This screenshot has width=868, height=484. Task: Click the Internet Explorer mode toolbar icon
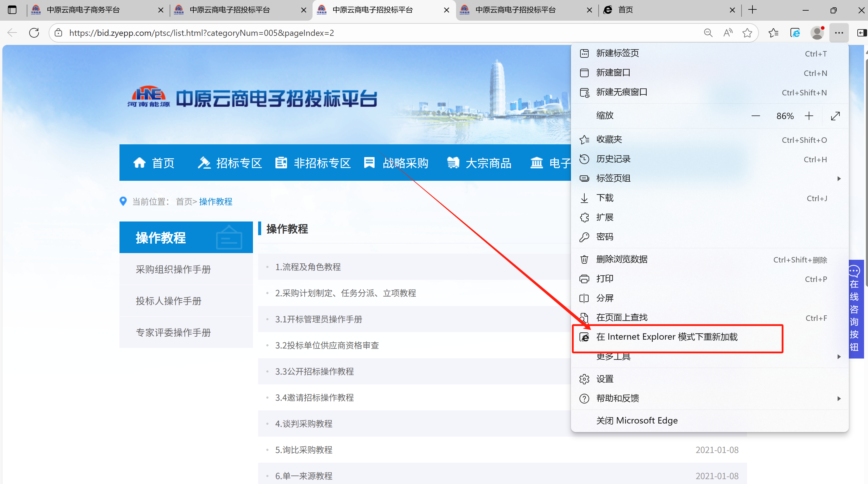[795, 33]
